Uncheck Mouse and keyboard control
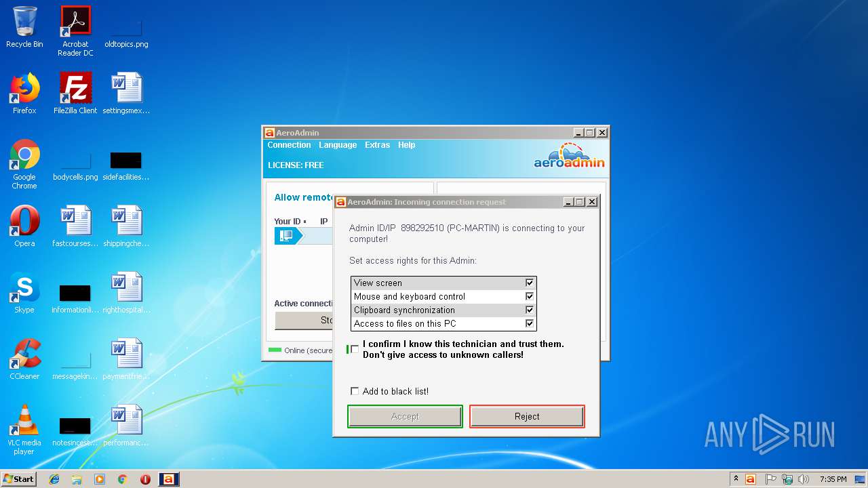The height and width of the screenshot is (488, 868). coord(530,296)
